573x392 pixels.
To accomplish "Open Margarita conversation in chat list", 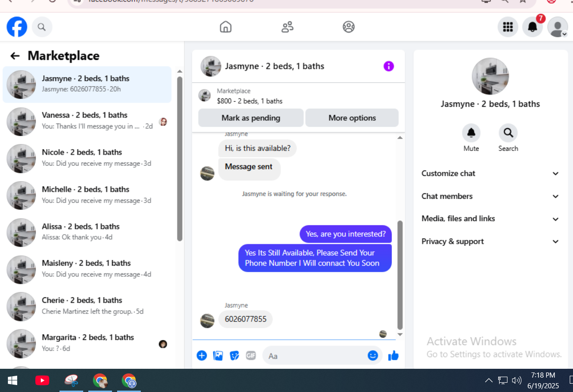I will tap(87, 344).
